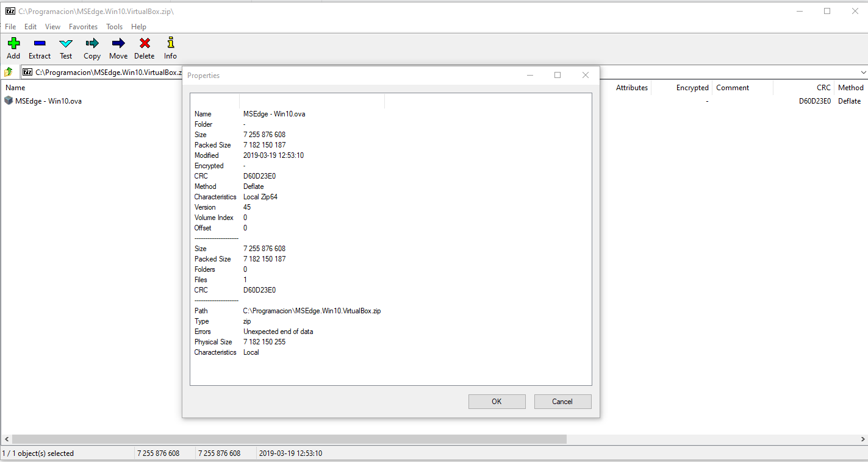Maximize the Properties dialog

tap(558, 75)
